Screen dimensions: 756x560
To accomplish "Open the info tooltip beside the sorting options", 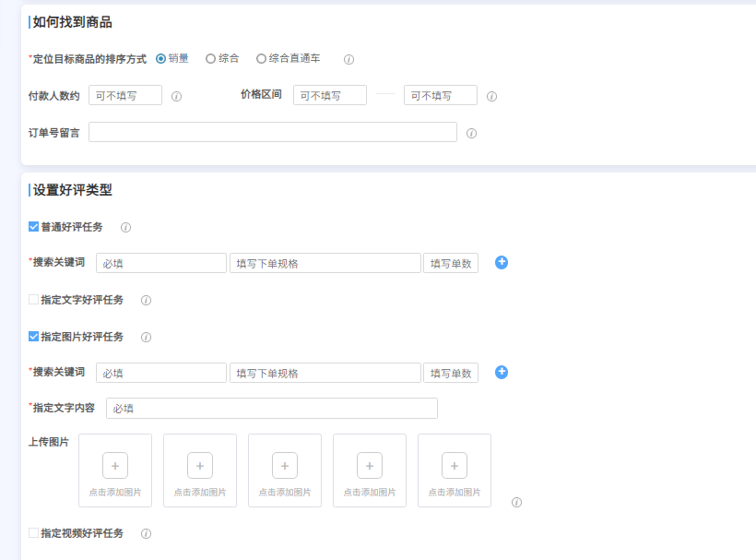I will (348, 57).
